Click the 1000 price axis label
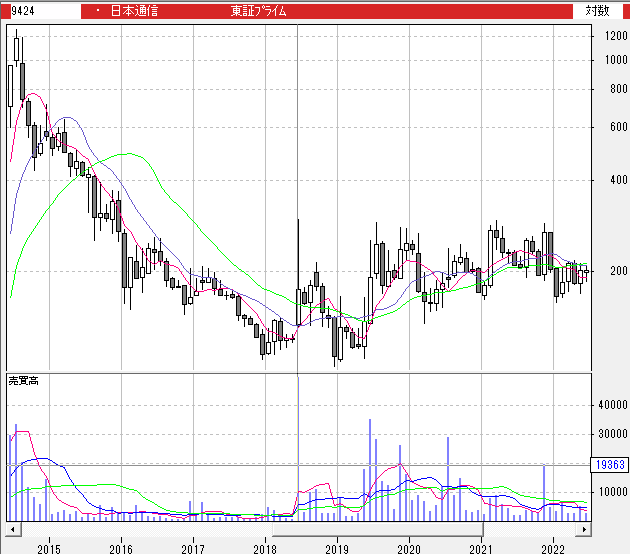 tap(616, 60)
